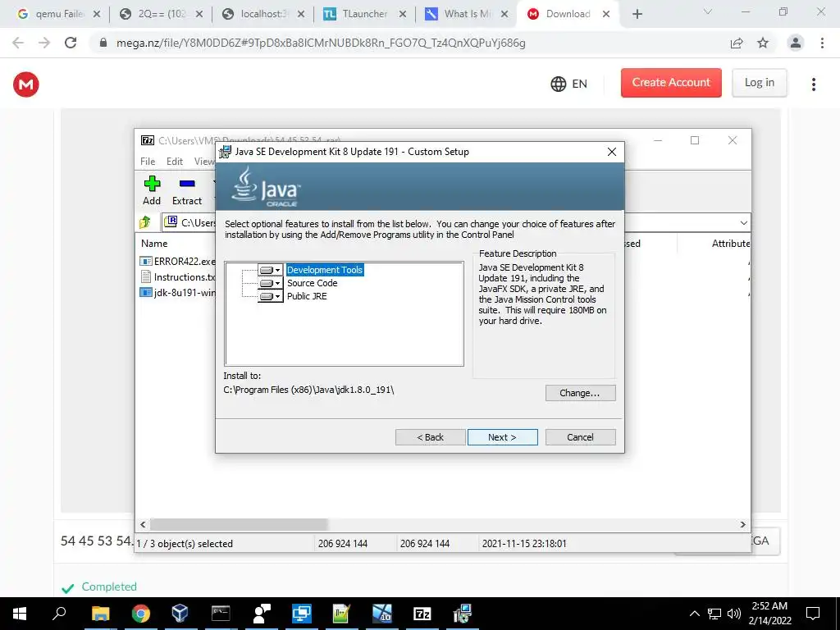The height and width of the screenshot is (630, 840).
Task: Open the Chrome profile icon
Action: point(796,43)
